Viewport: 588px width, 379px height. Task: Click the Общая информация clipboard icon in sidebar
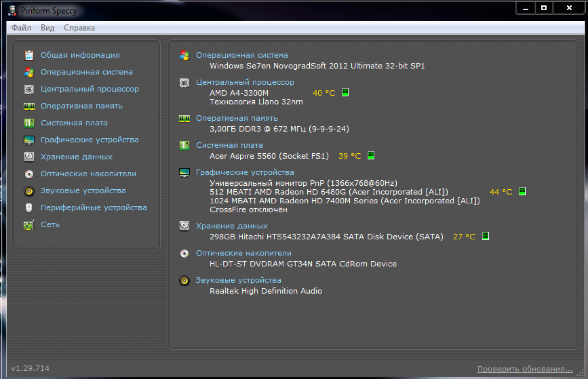point(29,55)
